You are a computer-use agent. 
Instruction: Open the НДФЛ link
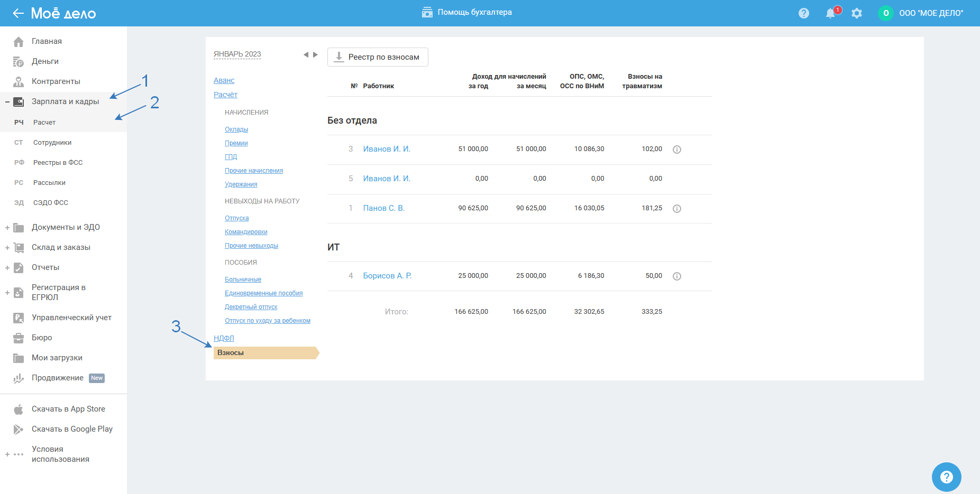[224, 338]
